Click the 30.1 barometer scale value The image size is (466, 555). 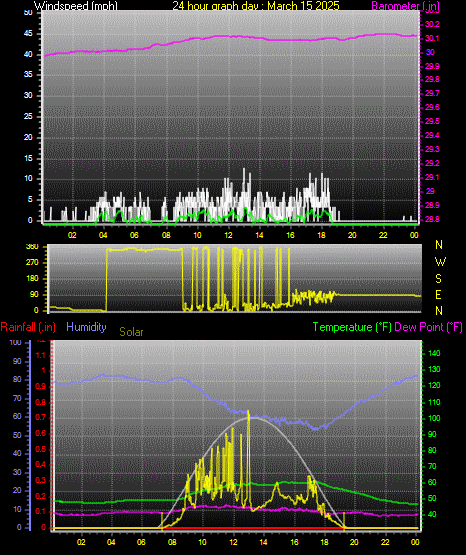pyautogui.click(x=432, y=38)
